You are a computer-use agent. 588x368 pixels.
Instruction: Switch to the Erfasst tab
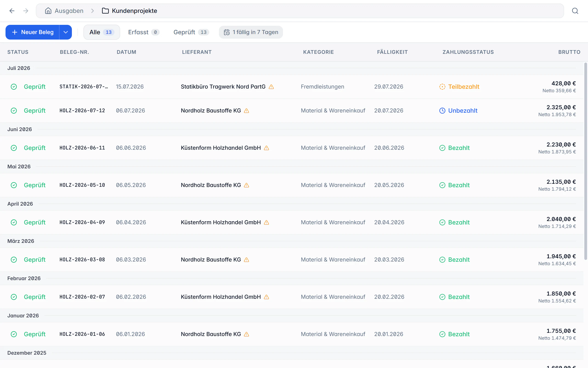pos(144,32)
